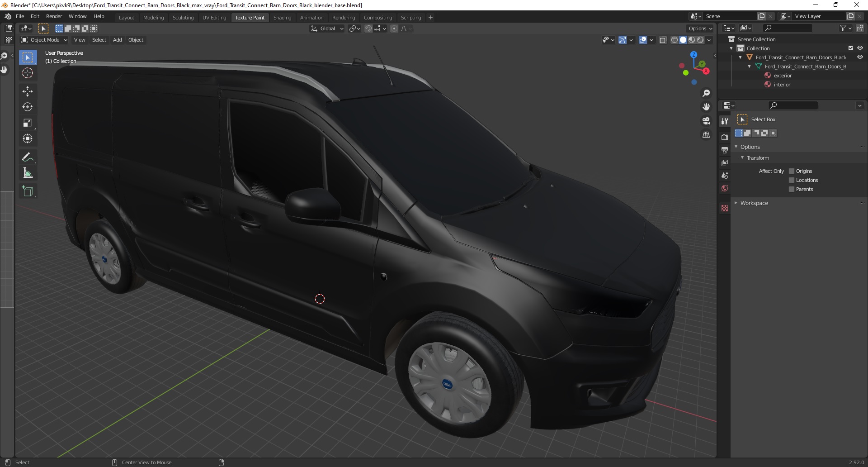Viewport: 868px width, 467px height.
Task: Open the World properties tab
Action: click(725, 188)
